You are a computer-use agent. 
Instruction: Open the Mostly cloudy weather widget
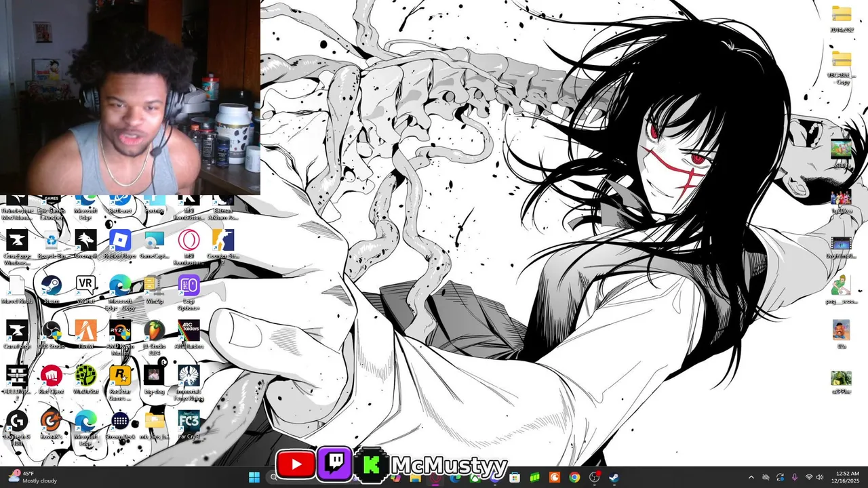33,477
